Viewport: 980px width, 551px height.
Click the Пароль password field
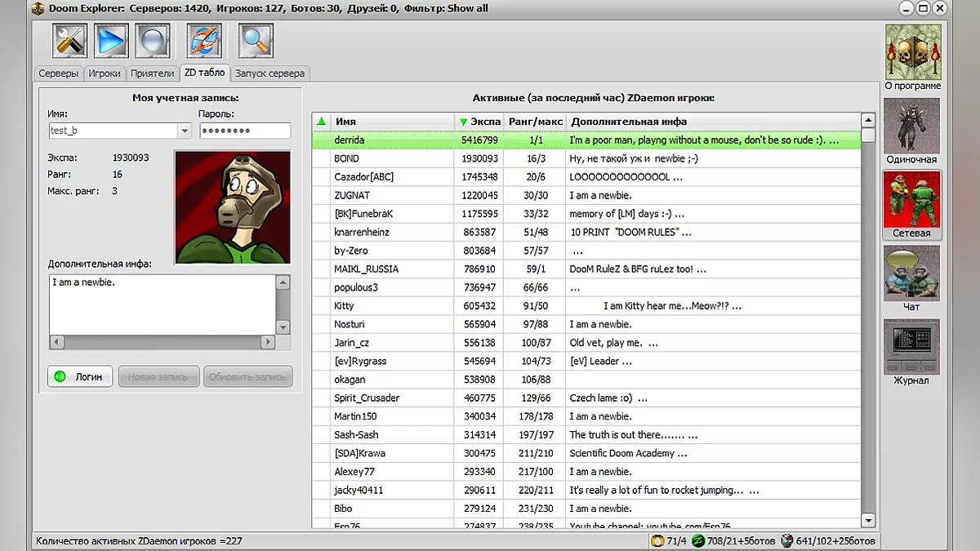(244, 131)
